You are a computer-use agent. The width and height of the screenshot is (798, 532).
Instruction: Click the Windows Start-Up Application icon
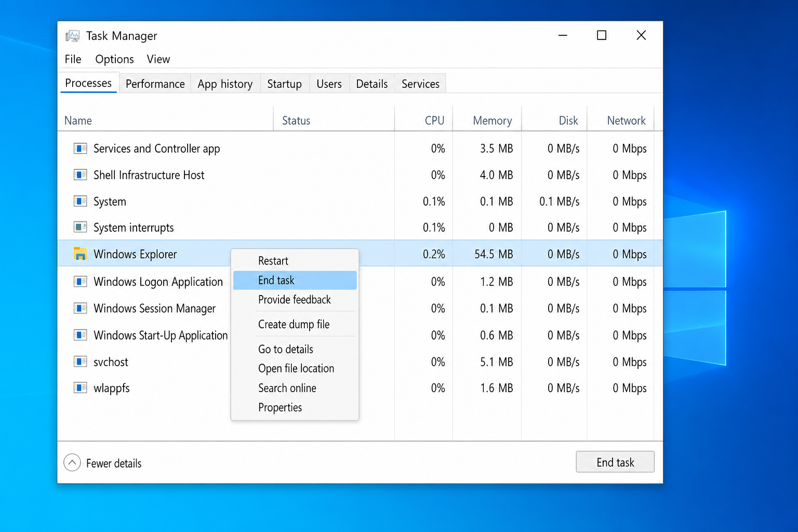(80, 335)
